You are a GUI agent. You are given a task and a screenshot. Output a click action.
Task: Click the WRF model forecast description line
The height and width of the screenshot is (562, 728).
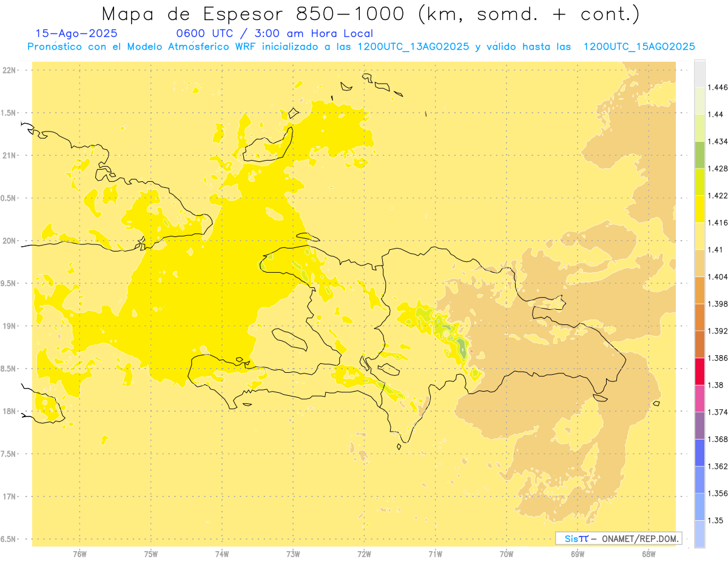tap(361, 47)
